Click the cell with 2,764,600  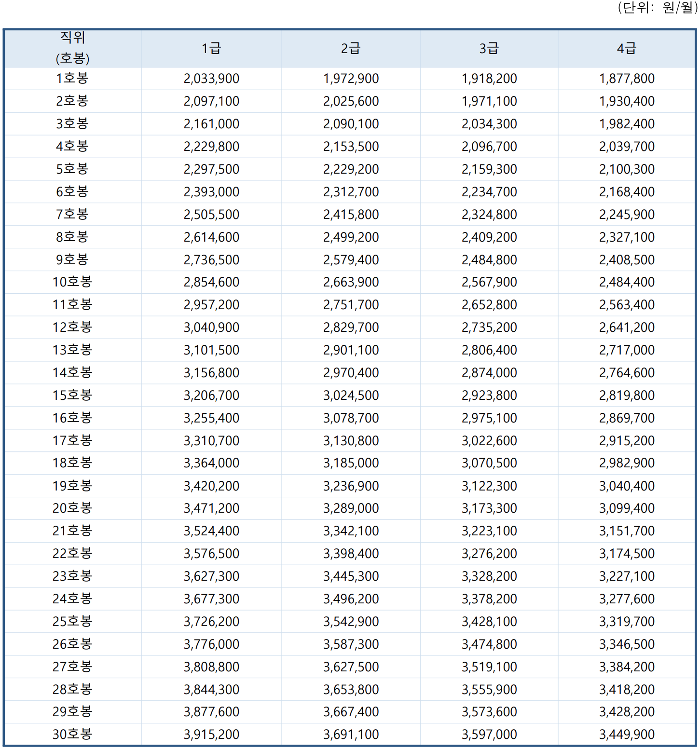627,373
